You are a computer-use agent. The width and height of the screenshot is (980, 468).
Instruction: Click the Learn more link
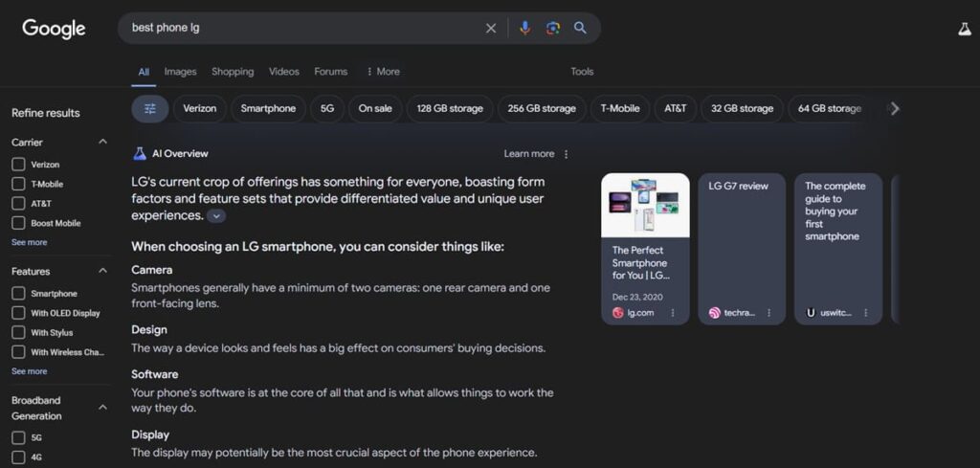[528, 154]
